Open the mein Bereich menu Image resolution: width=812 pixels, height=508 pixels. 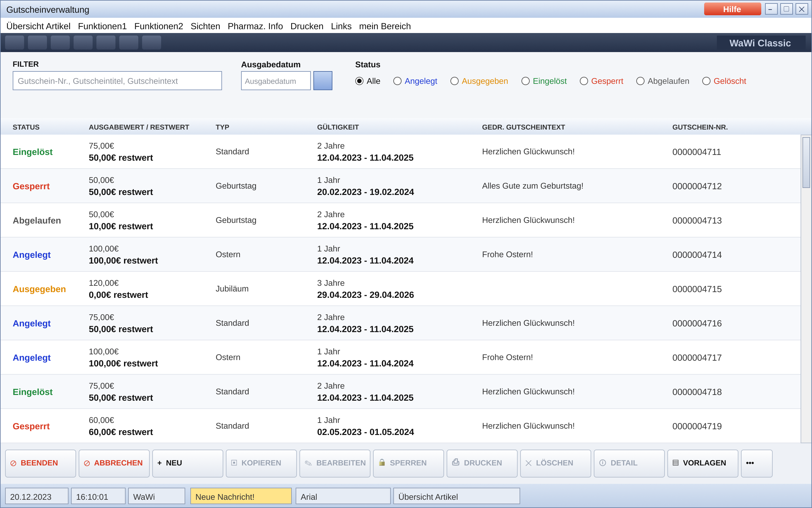tap(385, 26)
